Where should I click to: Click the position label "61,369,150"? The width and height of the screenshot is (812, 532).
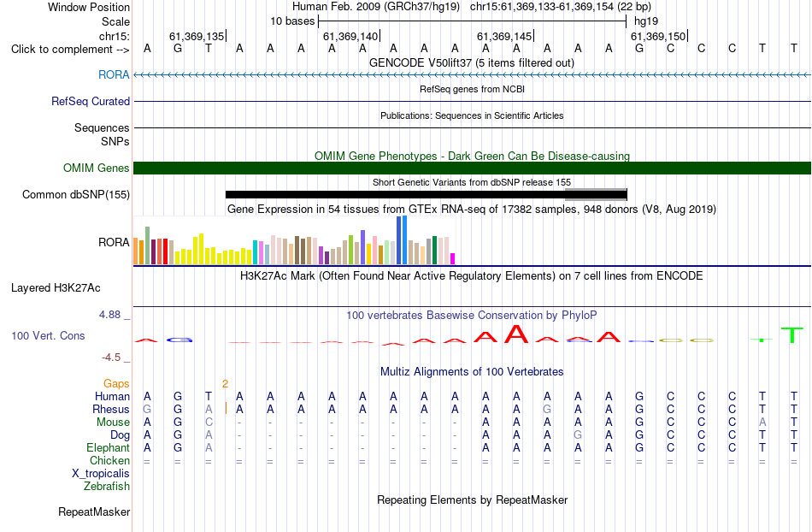click(x=658, y=36)
